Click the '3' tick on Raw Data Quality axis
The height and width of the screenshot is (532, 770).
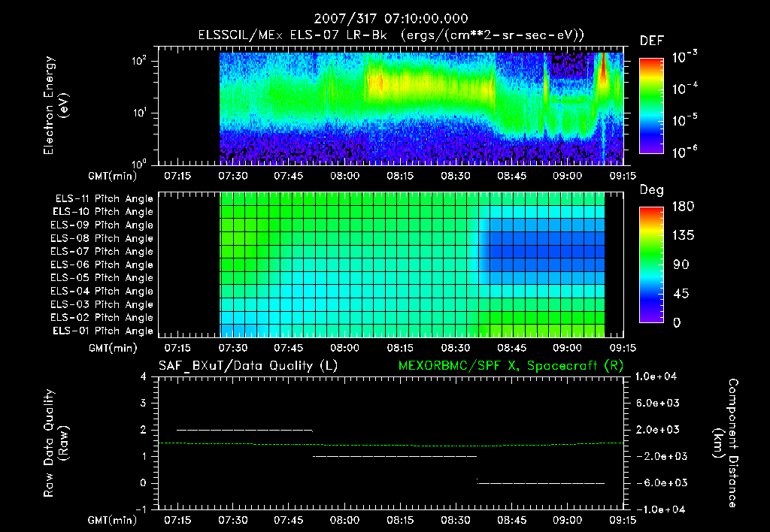click(x=143, y=404)
